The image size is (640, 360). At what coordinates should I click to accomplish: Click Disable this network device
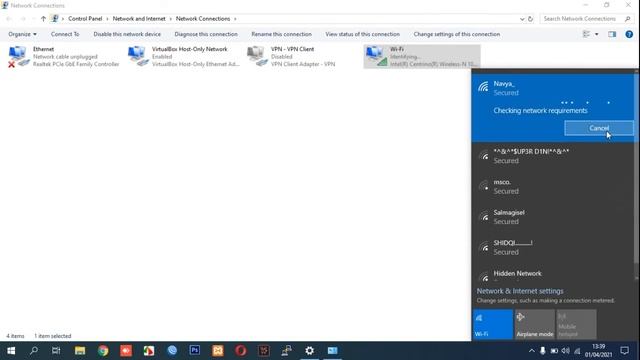127,34
